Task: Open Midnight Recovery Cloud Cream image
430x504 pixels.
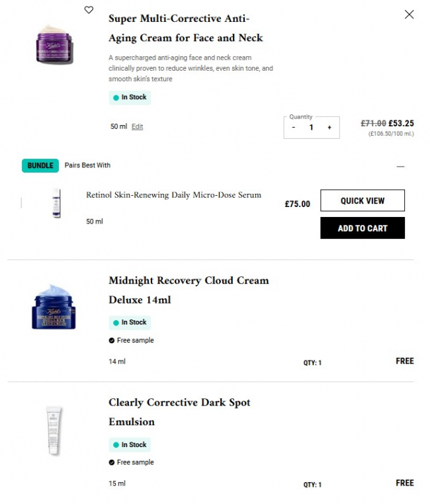Action: click(55, 308)
